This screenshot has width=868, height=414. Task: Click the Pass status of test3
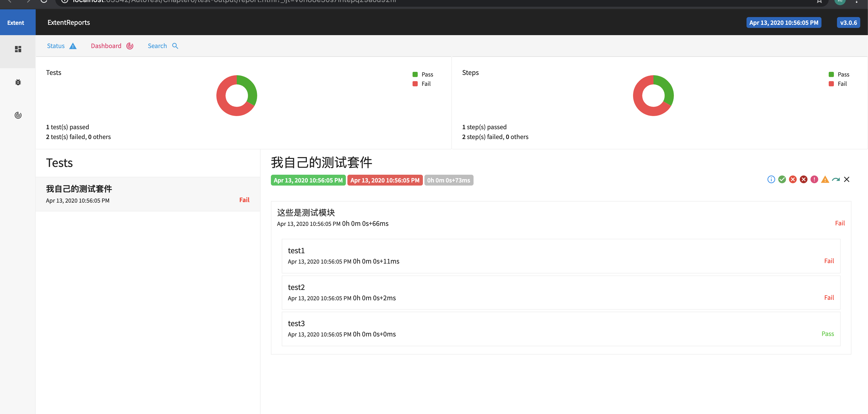(x=828, y=334)
